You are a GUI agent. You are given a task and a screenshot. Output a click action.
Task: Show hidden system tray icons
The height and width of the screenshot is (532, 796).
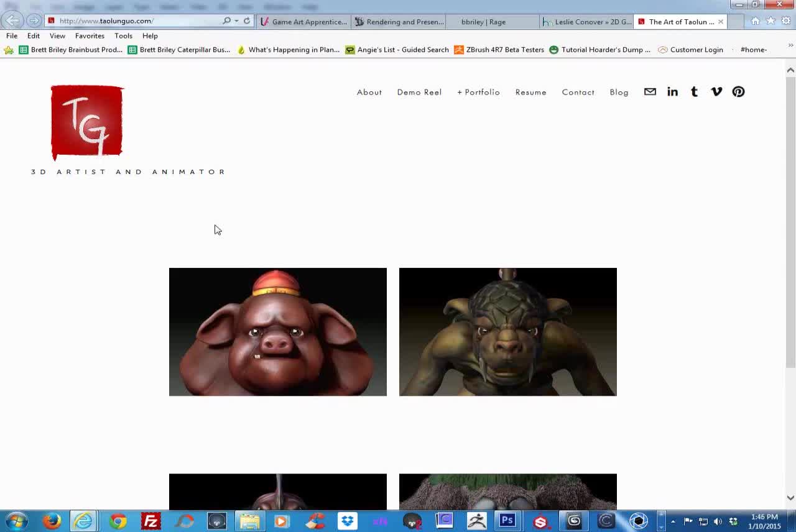(x=672, y=521)
